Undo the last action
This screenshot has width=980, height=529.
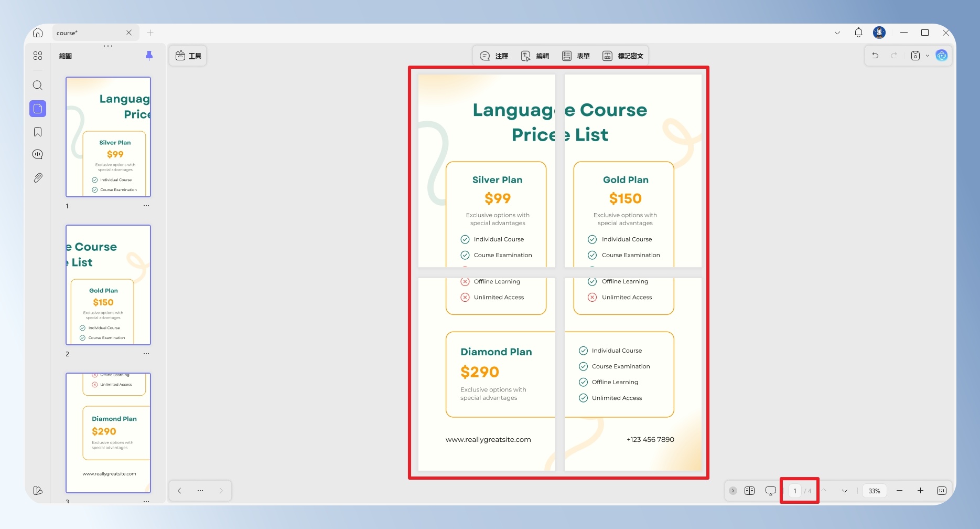(x=875, y=56)
